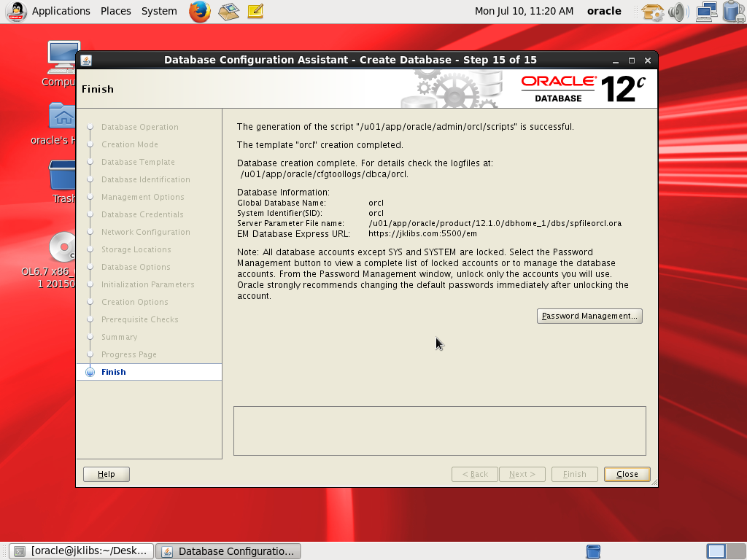Switch to the oracle@jklibs terminal taskbar item

[x=82, y=551]
